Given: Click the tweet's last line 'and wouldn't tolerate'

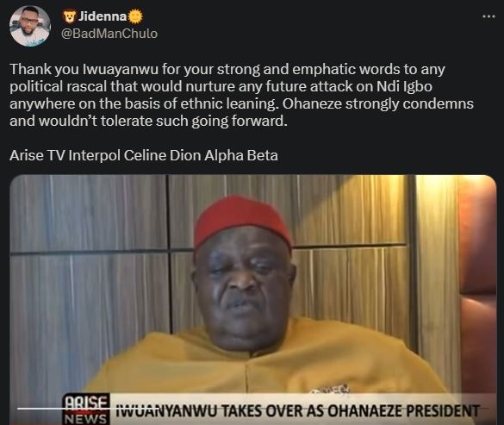Looking at the screenshot, I should pos(148,121).
